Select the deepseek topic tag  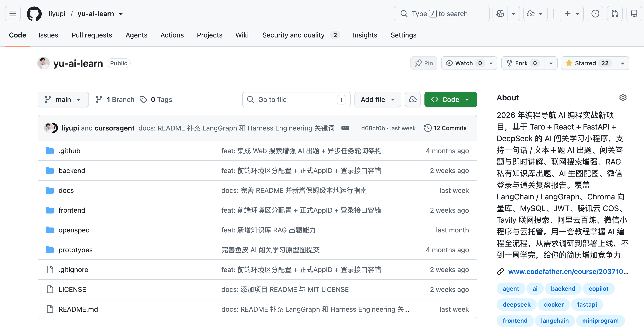pyautogui.click(x=516, y=305)
